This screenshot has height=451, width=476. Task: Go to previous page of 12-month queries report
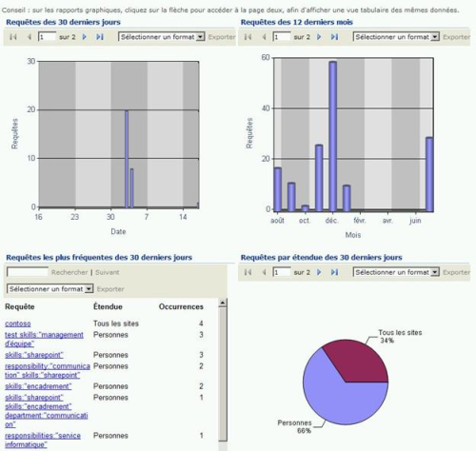264,37
